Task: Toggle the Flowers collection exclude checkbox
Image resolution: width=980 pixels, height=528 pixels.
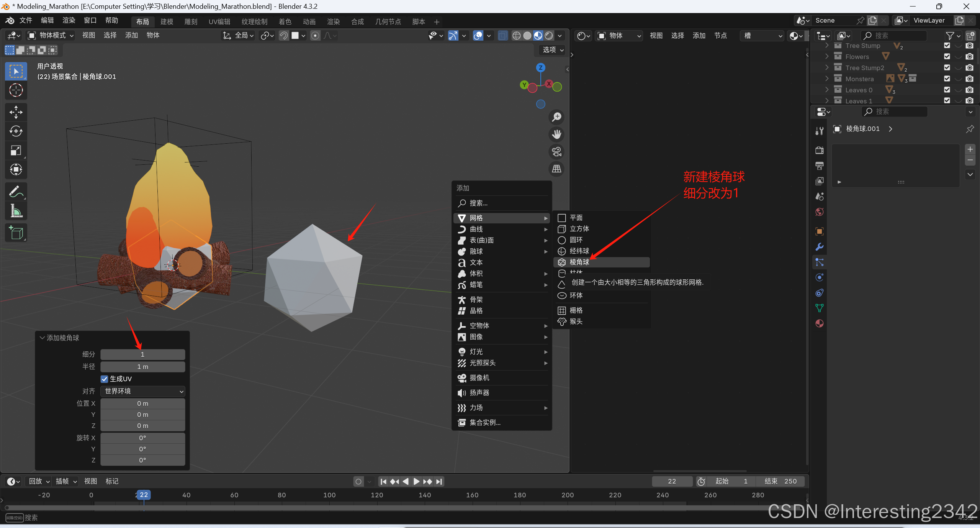Action: (947, 57)
